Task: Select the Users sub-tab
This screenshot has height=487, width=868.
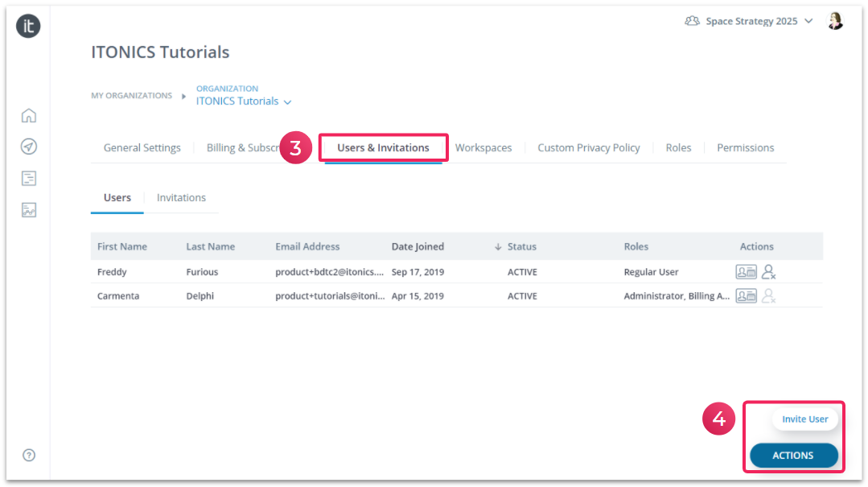Action: [117, 198]
